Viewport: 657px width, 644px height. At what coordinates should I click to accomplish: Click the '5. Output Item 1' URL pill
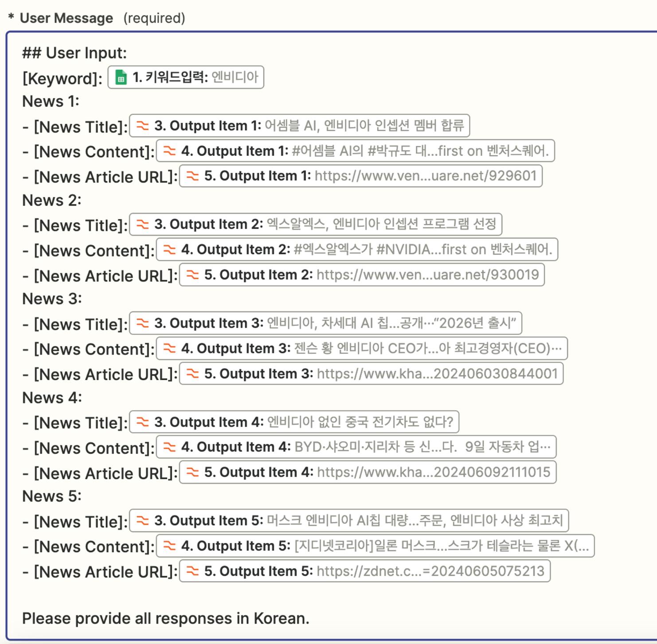click(361, 176)
